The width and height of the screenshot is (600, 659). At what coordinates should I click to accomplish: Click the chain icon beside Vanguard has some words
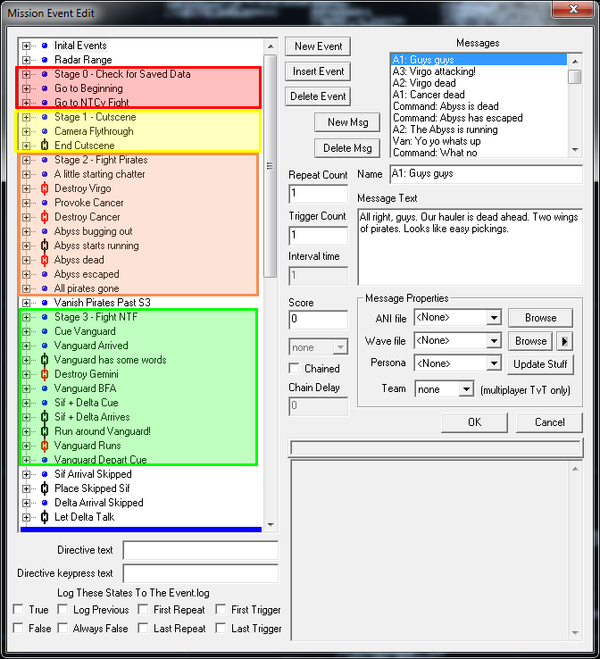pos(44,359)
